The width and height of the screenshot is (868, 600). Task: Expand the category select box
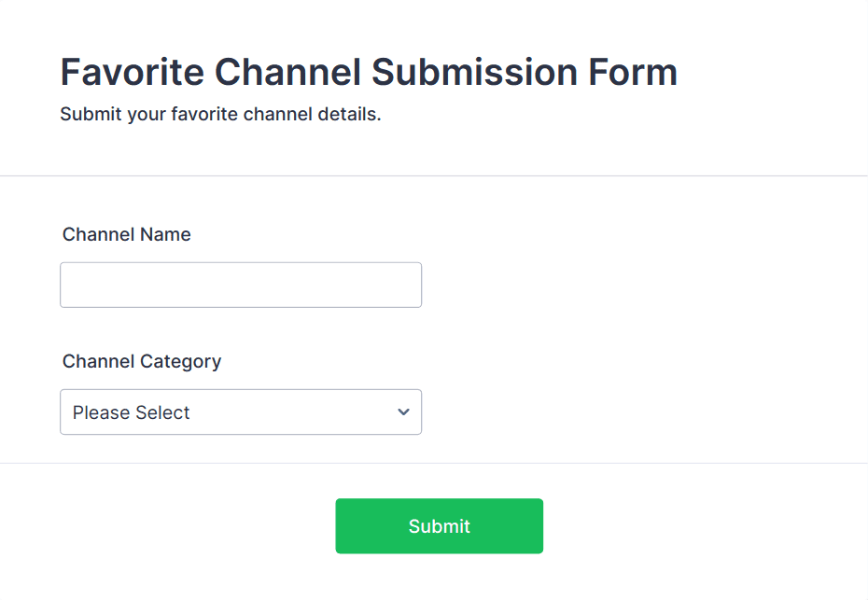point(241,412)
